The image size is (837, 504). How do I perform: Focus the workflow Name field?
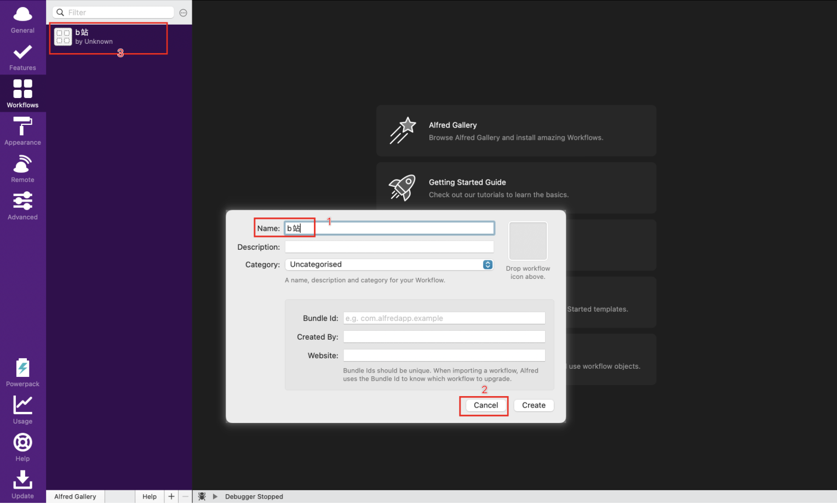[389, 228]
